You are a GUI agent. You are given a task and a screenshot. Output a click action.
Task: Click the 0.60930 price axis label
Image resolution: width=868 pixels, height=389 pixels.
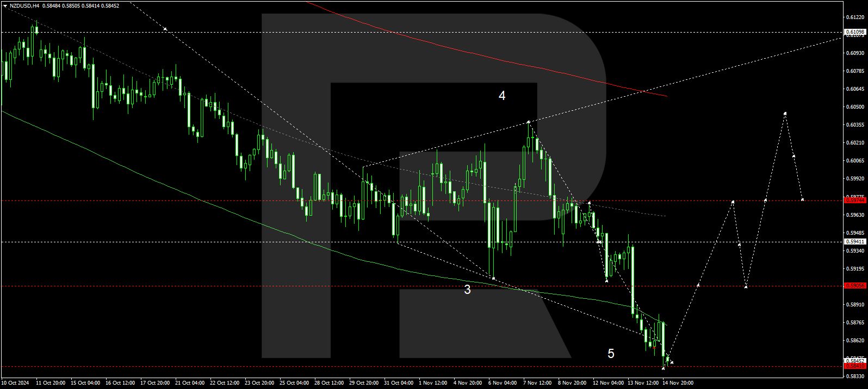click(x=855, y=53)
